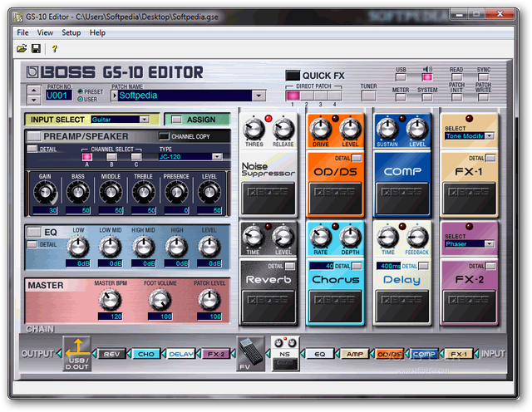Open the Setup menu
The height and width of the screenshot is (412, 532).
click(71, 32)
